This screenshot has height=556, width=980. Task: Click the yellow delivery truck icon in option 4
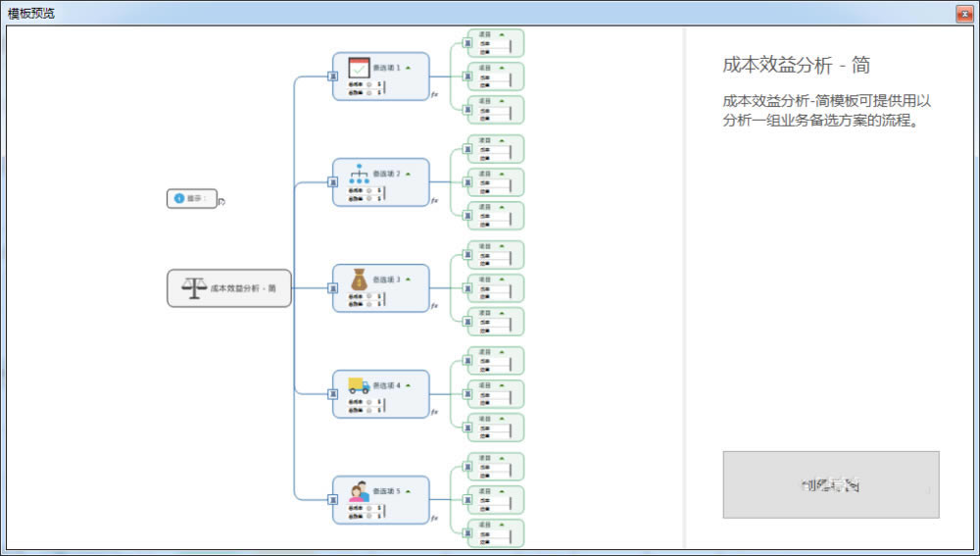(x=359, y=385)
